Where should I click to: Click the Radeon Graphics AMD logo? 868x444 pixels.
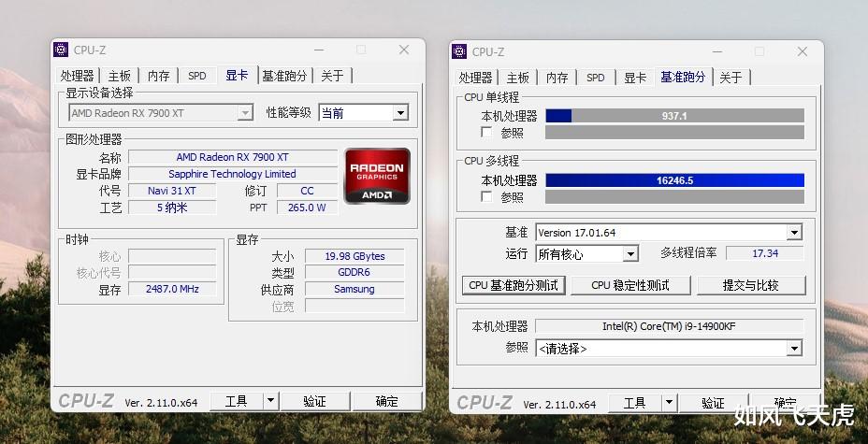click(377, 176)
